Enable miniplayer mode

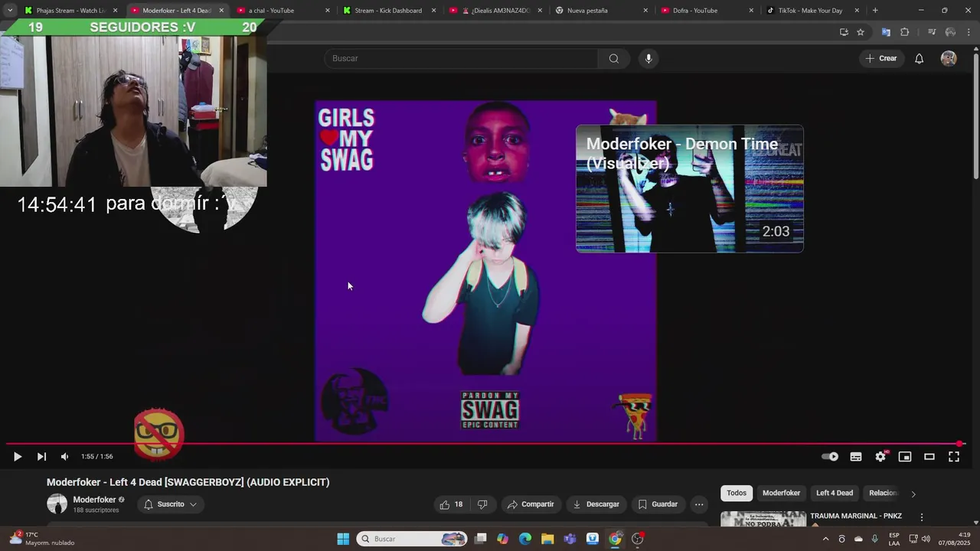click(905, 457)
